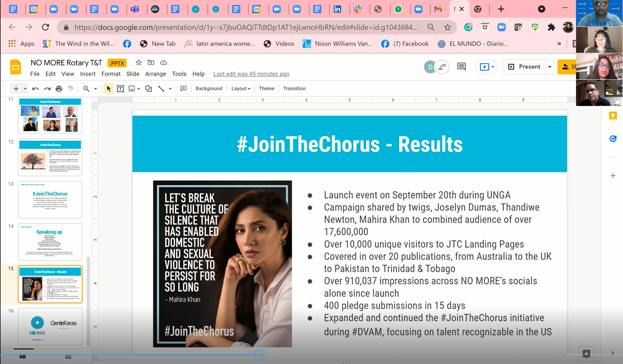The height and width of the screenshot is (364, 623).
Task: Click the Print icon in the toolbar
Action: (59, 89)
